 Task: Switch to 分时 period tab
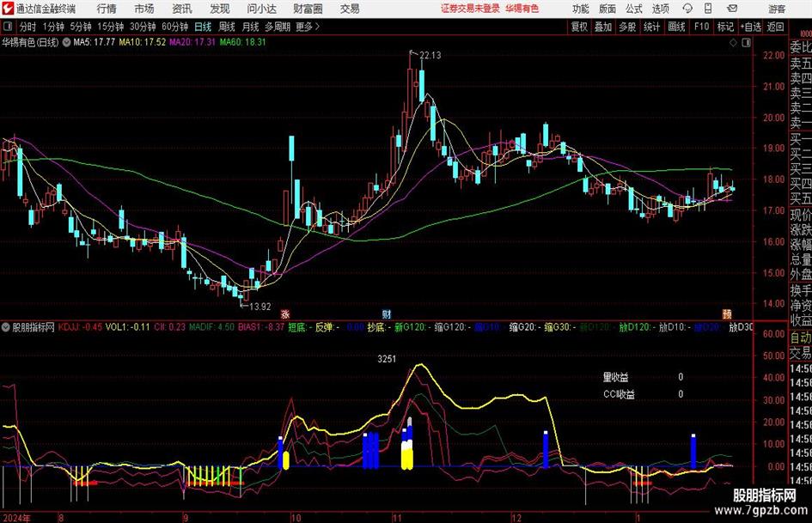coord(28,27)
